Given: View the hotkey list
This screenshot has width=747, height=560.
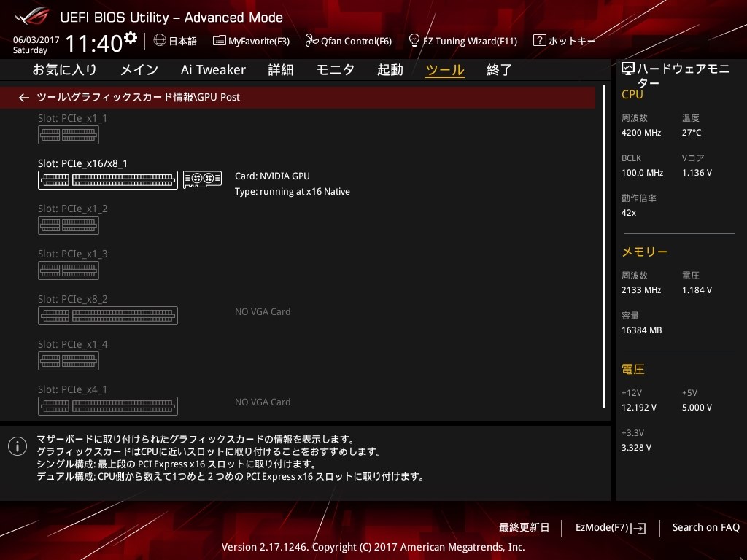Looking at the screenshot, I should 564,41.
